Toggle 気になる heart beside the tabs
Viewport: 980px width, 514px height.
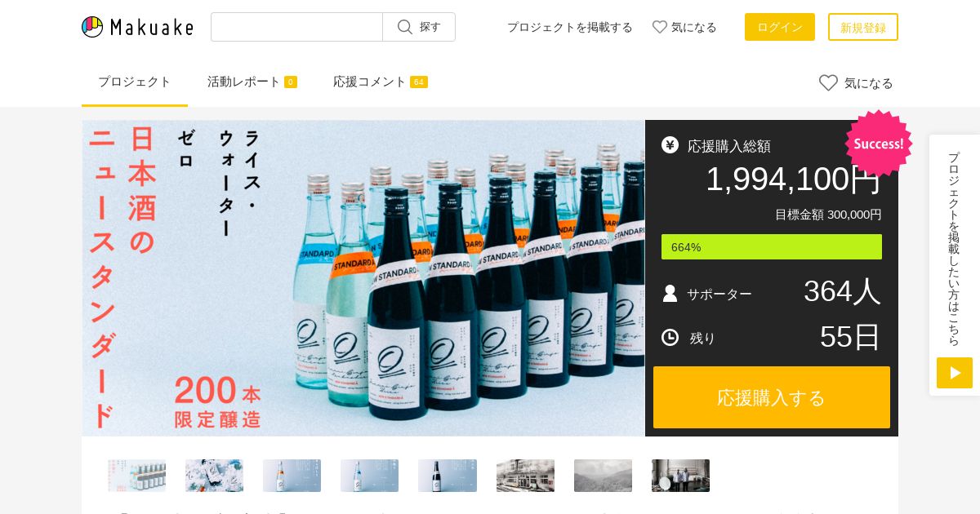[856, 83]
